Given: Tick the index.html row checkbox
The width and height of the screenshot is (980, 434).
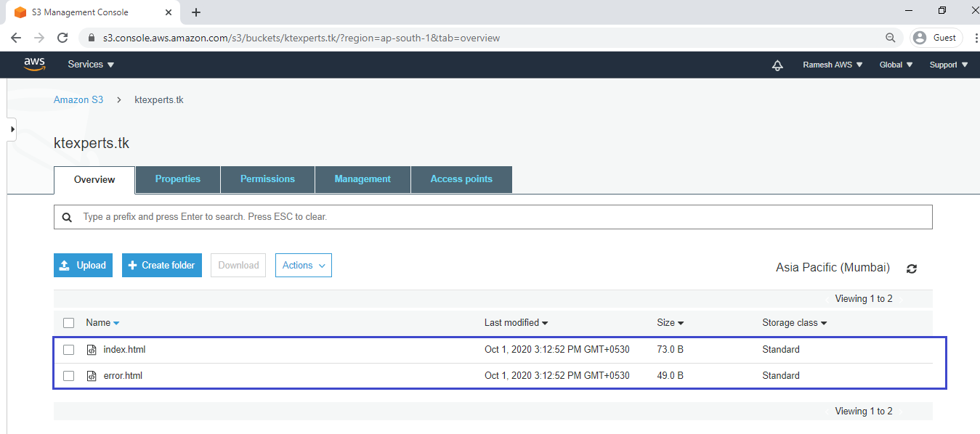Looking at the screenshot, I should click(69, 350).
